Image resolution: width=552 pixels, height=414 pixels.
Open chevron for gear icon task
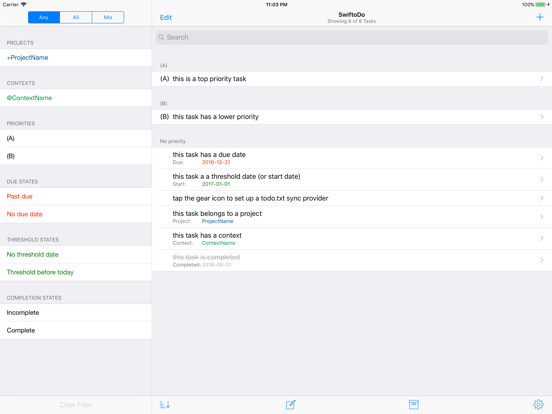coord(542,198)
